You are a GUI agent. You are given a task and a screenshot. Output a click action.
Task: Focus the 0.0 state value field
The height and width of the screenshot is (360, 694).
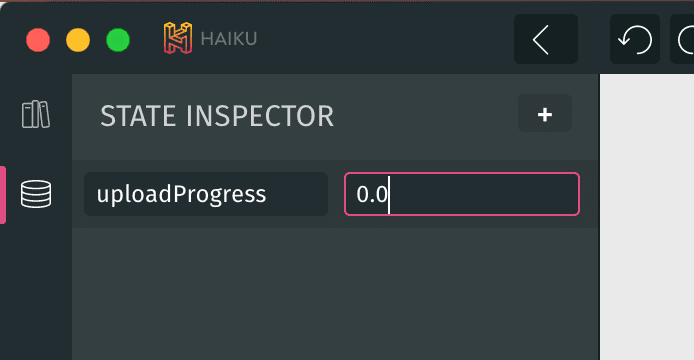point(462,194)
